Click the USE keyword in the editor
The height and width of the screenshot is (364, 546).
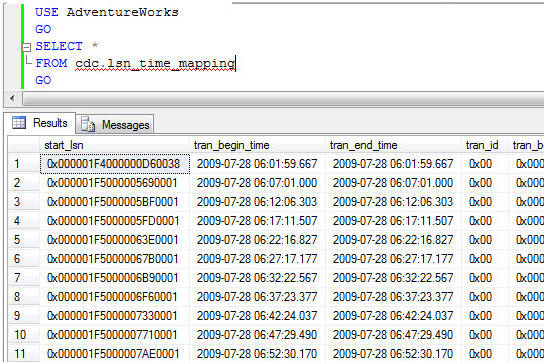coord(47,12)
